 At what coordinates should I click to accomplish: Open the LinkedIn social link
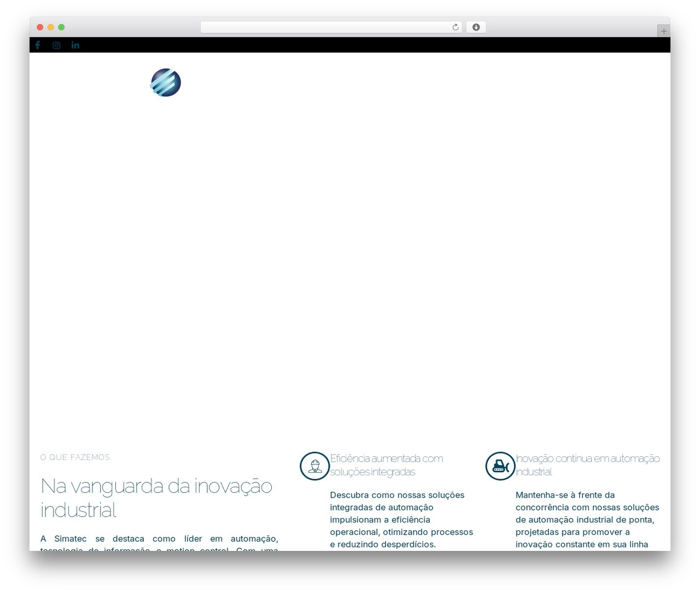click(75, 45)
